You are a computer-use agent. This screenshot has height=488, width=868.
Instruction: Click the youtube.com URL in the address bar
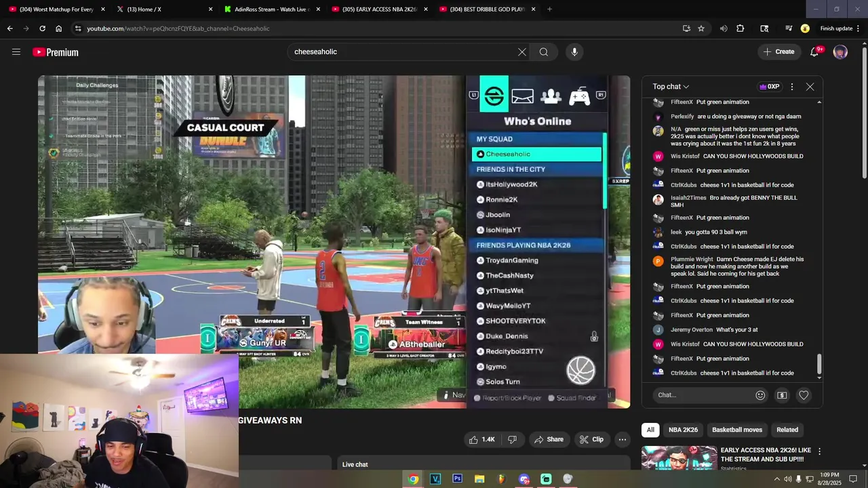click(178, 28)
